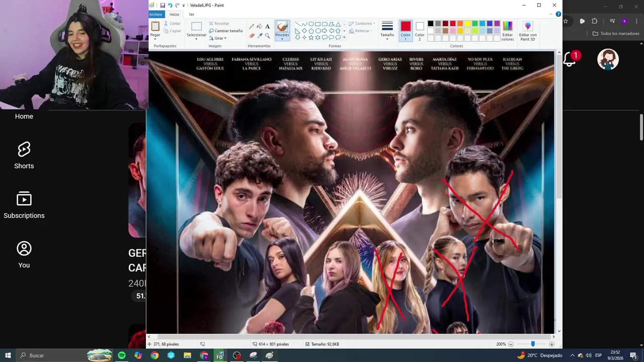Screen dimensions: 644x362
Task: Open YouTube Shorts in sidebar
Action: coord(24,155)
